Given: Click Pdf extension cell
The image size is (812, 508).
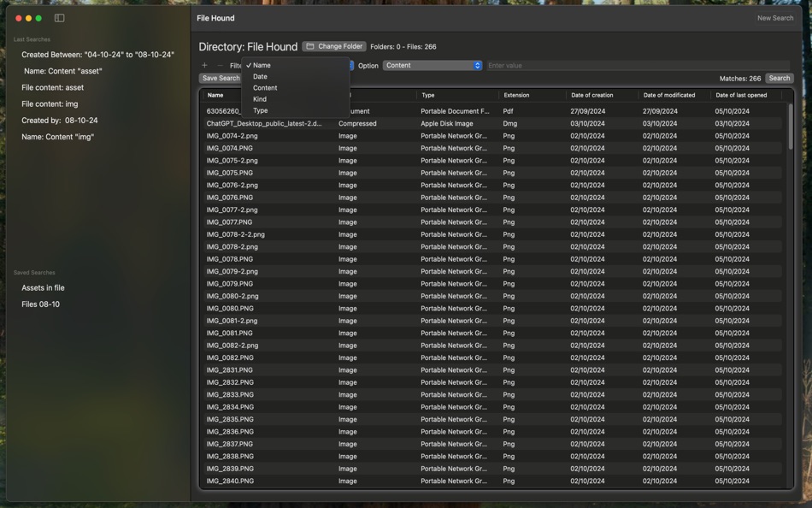Looking at the screenshot, I should tap(508, 111).
